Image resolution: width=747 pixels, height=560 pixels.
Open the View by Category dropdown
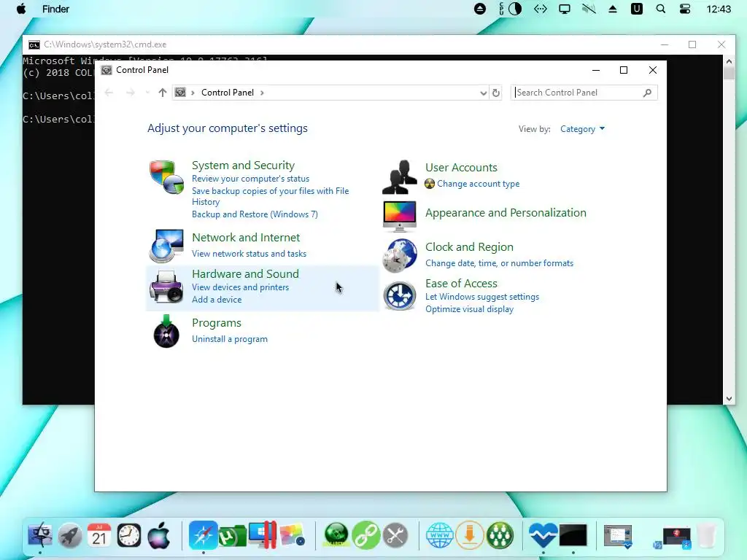point(582,129)
